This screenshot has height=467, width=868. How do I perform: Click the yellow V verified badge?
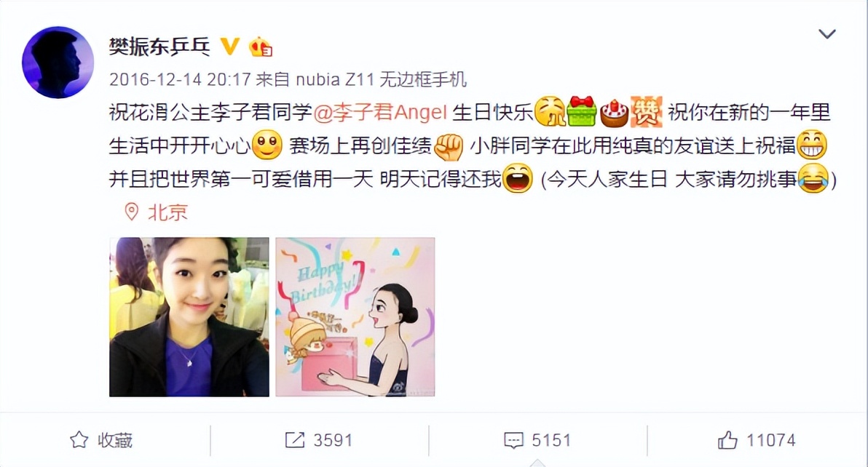click(229, 47)
